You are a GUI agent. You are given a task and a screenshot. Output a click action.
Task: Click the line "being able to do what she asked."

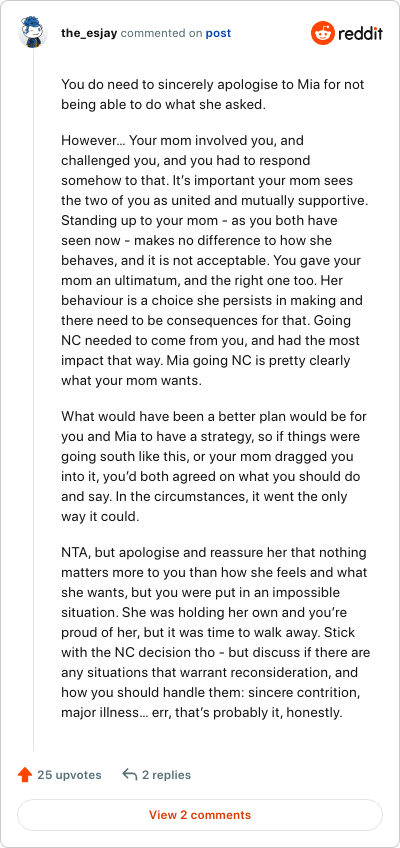(163, 105)
